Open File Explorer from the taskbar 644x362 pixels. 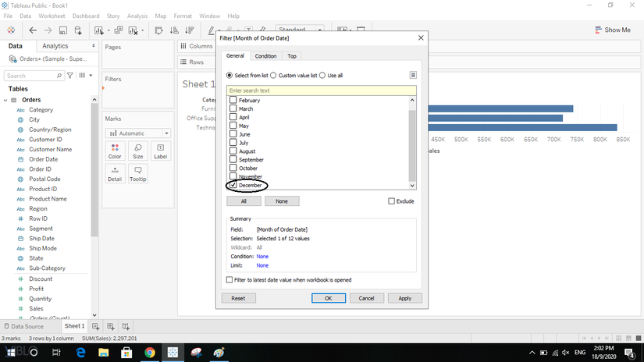104,353
